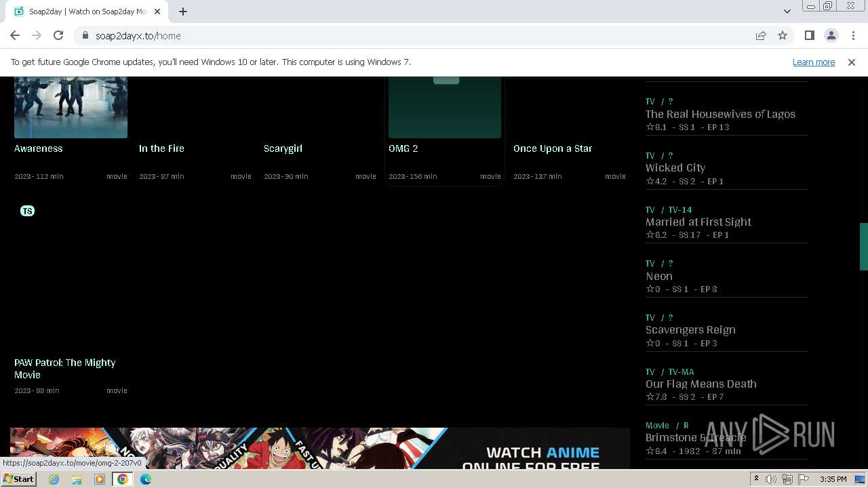Screen dimensions: 868x488
Task: Open Wicked City from the sidebar
Action: coord(675,168)
